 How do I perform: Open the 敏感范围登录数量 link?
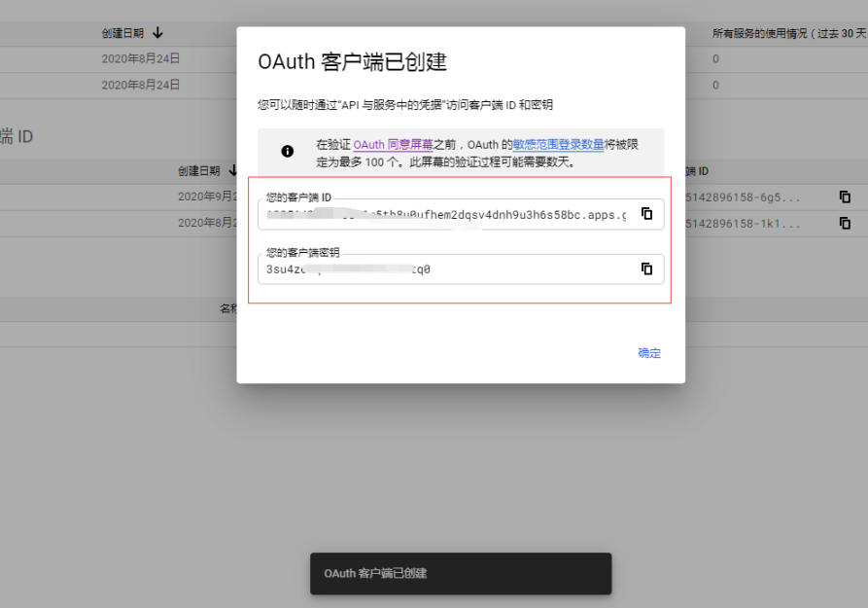[x=558, y=145]
